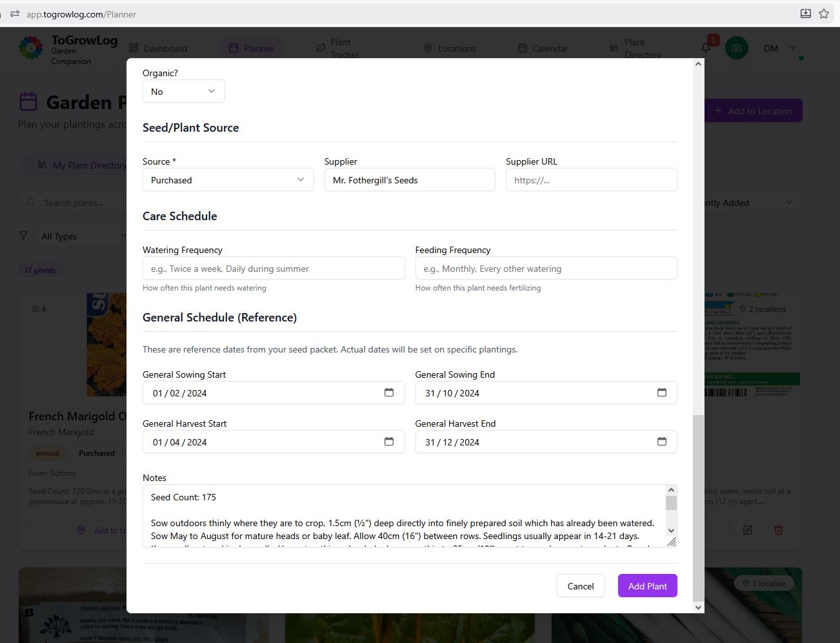Click the green camera icon
Viewport: 840px width, 643px height.
(736, 48)
